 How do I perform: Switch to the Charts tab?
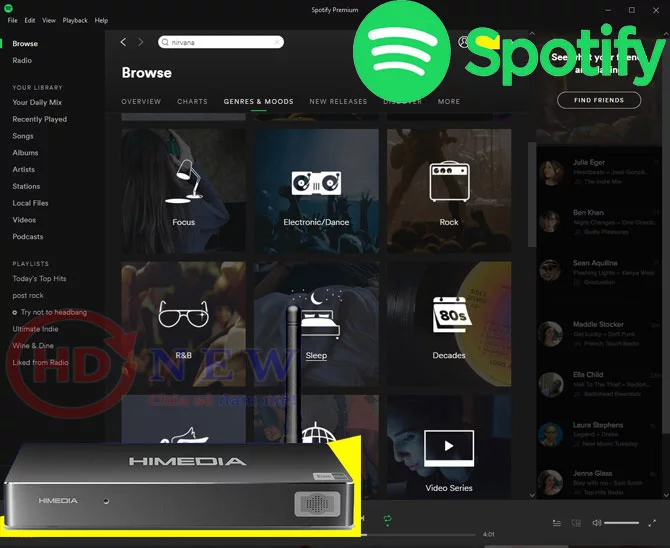192,101
